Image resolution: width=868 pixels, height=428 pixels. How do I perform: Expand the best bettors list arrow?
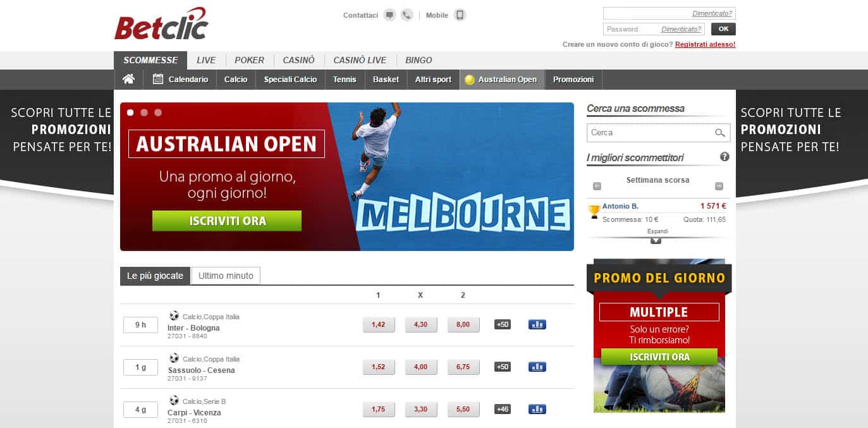[656, 240]
